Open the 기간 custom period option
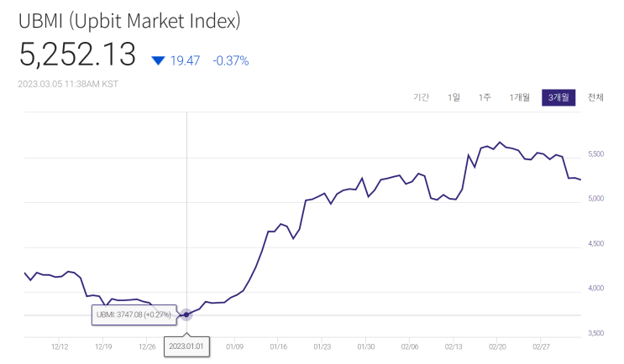Screen dimensions: 624x364 (x=421, y=97)
